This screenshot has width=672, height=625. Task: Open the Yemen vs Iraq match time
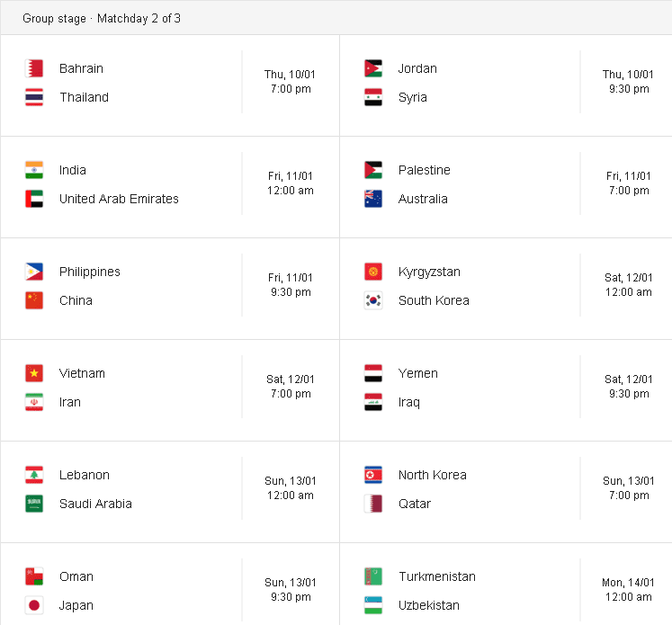click(x=629, y=394)
